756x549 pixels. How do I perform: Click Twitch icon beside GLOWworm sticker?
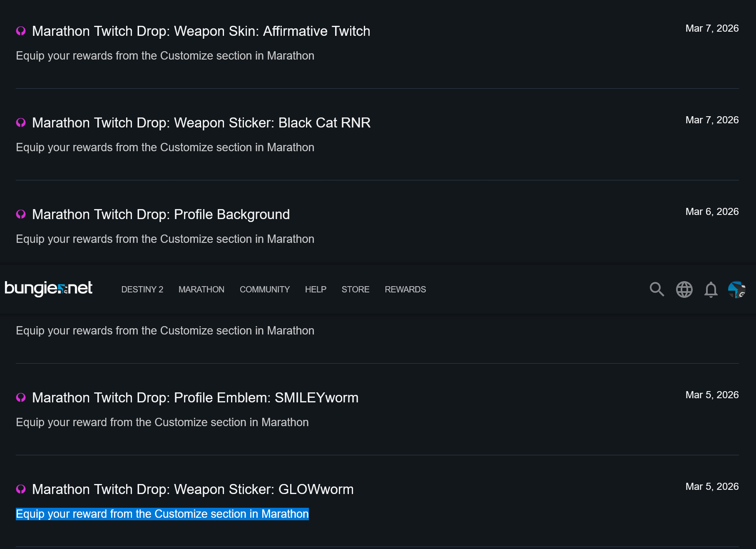[21, 489]
